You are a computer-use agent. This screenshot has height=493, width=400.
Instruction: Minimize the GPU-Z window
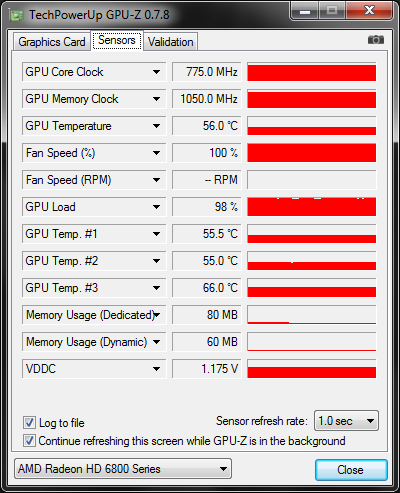pyautogui.click(x=305, y=11)
